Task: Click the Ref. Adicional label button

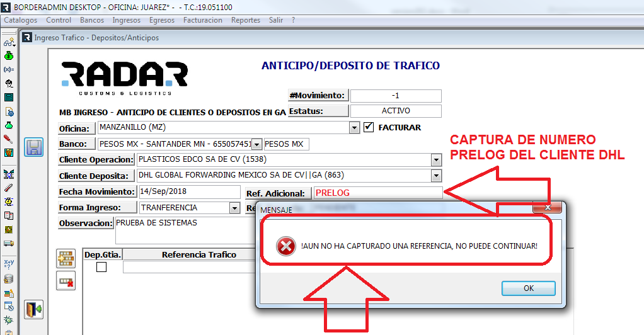Action: (x=279, y=193)
